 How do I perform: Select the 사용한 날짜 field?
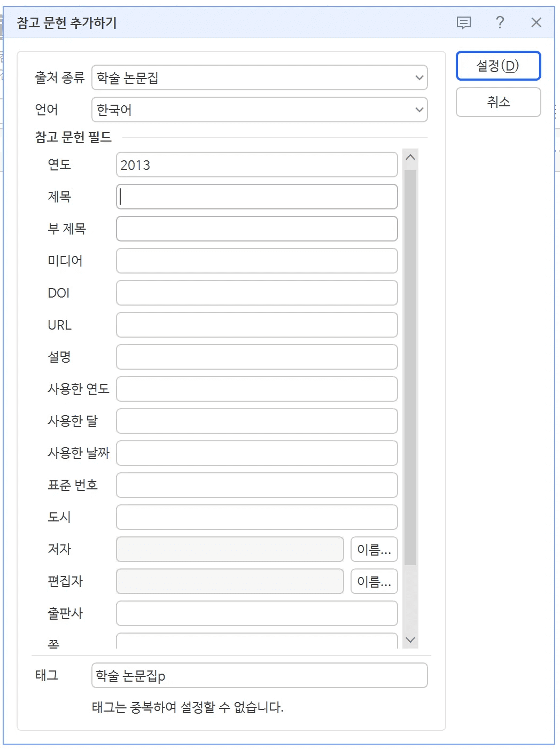[x=256, y=453]
